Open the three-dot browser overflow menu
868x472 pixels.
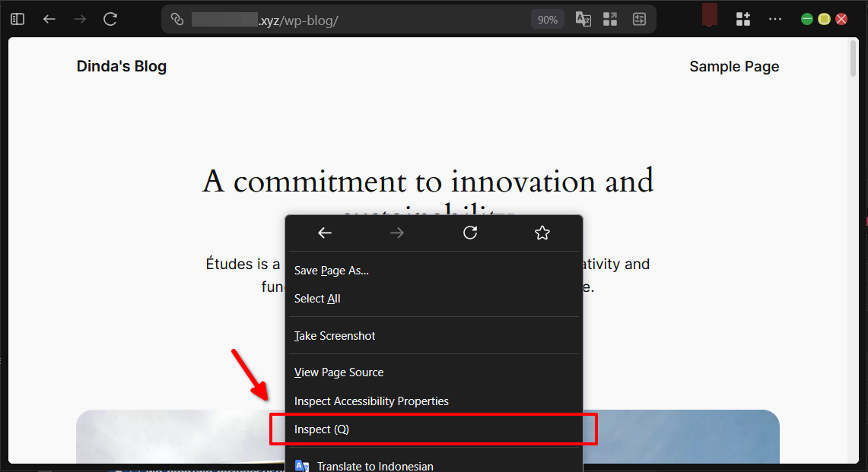pos(775,18)
